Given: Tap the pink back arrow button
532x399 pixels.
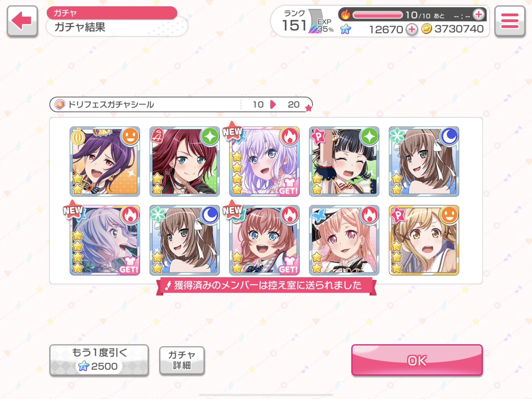Looking at the screenshot, I should click(x=22, y=21).
